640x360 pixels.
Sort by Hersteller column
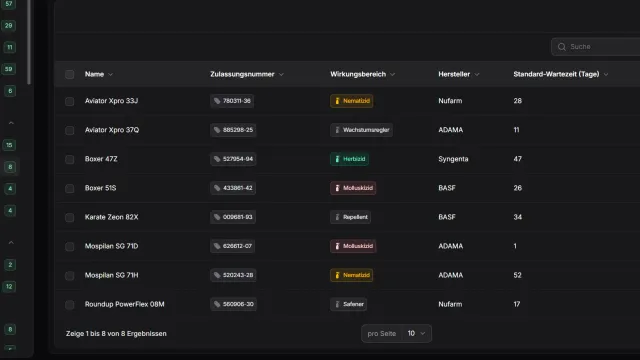(459, 74)
